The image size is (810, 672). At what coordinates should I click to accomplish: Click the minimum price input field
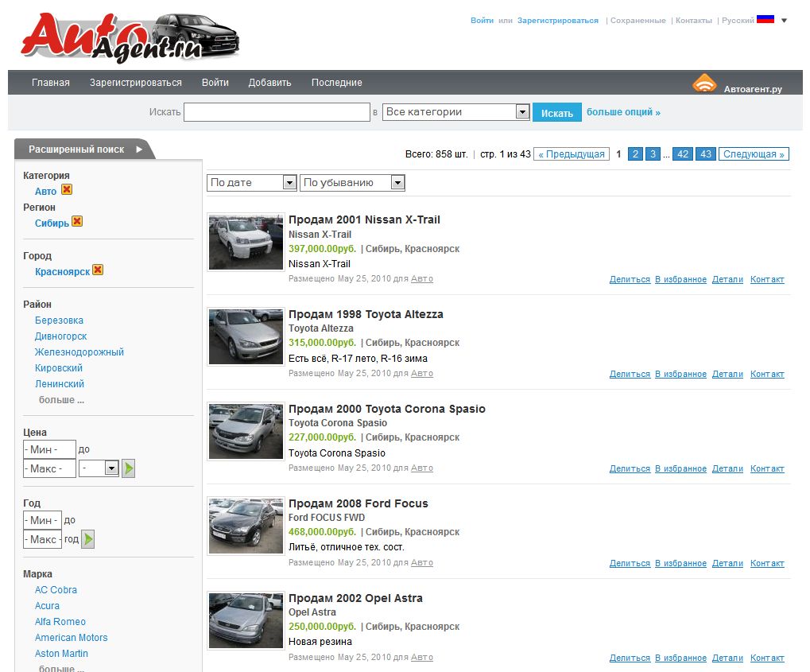click(49, 449)
